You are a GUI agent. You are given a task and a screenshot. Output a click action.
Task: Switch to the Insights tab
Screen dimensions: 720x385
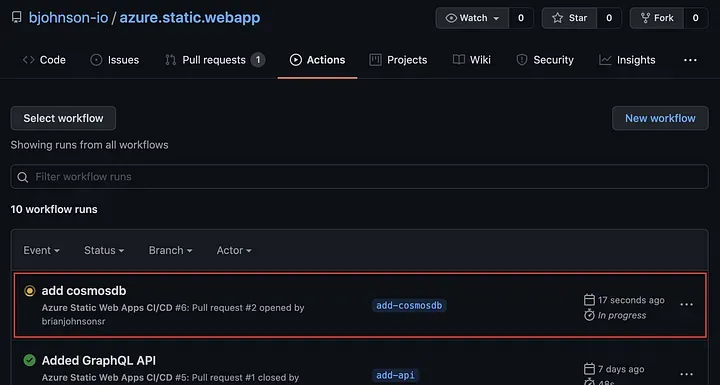627,60
